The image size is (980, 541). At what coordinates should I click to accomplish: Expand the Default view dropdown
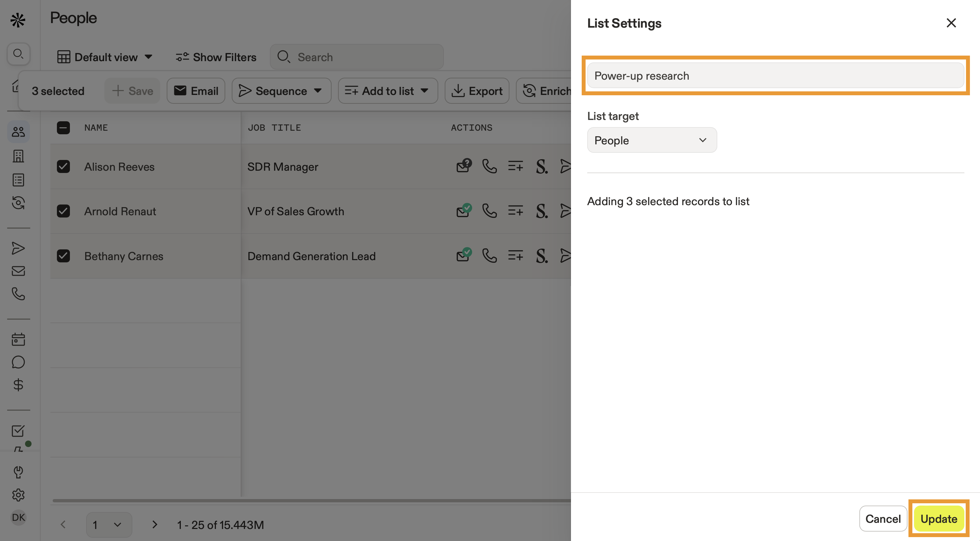[105, 57]
